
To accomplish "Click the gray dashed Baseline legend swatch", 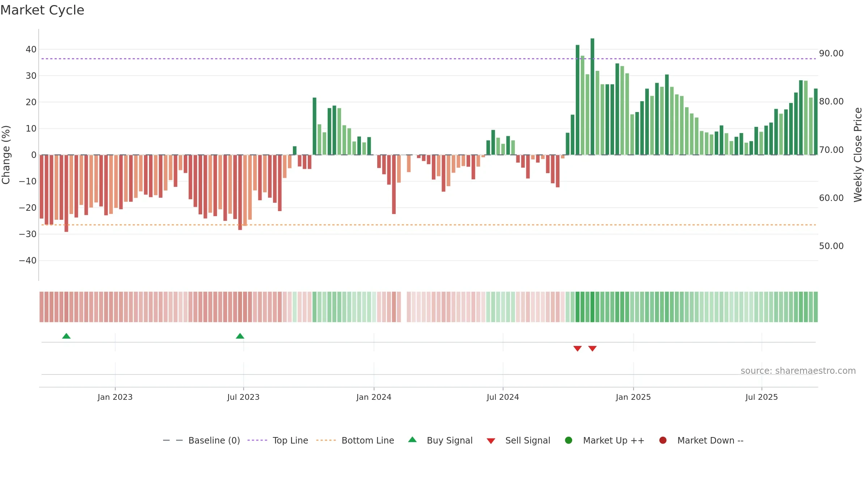I will pos(173,440).
